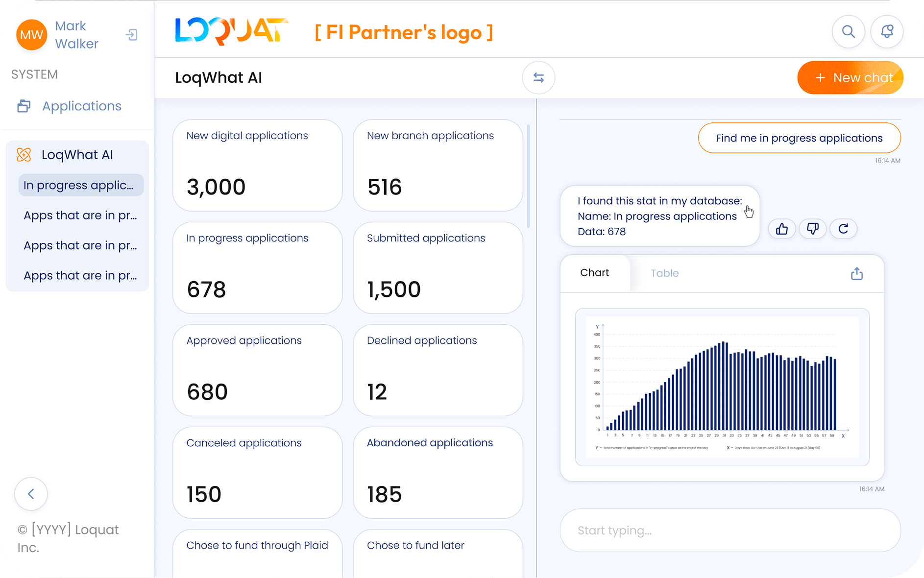Open Applications in the sidebar

[81, 106]
